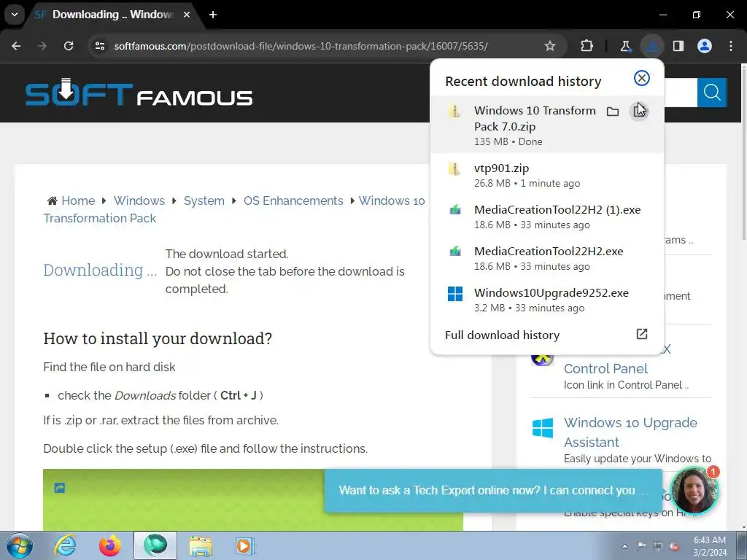The height and width of the screenshot is (560, 747).
Task: Close the Recent download history popup
Action: click(642, 78)
